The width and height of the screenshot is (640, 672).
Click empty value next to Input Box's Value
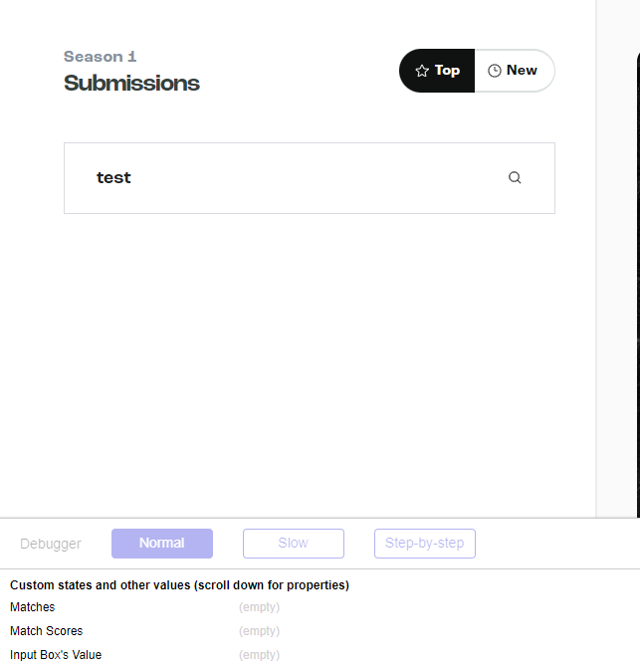pyautogui.click(x=259, y=655)
